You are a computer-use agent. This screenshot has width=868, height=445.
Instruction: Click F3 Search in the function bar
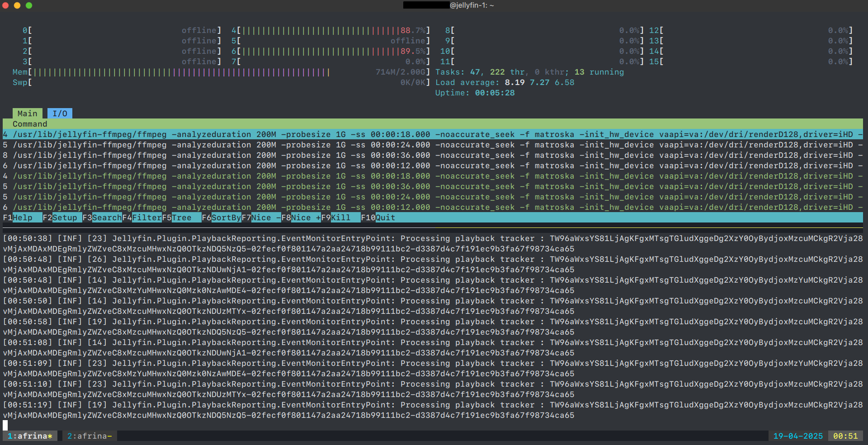(107, 218)
